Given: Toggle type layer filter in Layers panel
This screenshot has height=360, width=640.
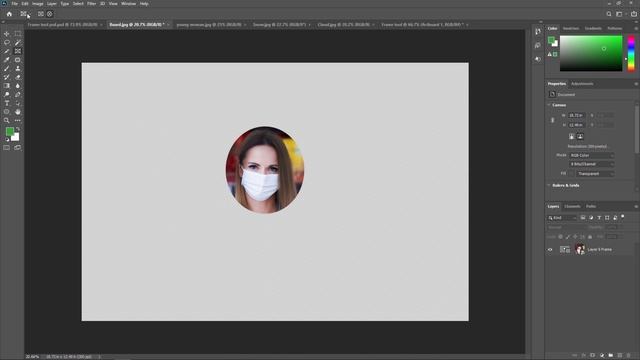Looking at the screenshot, I should click(x=599, y=218).
